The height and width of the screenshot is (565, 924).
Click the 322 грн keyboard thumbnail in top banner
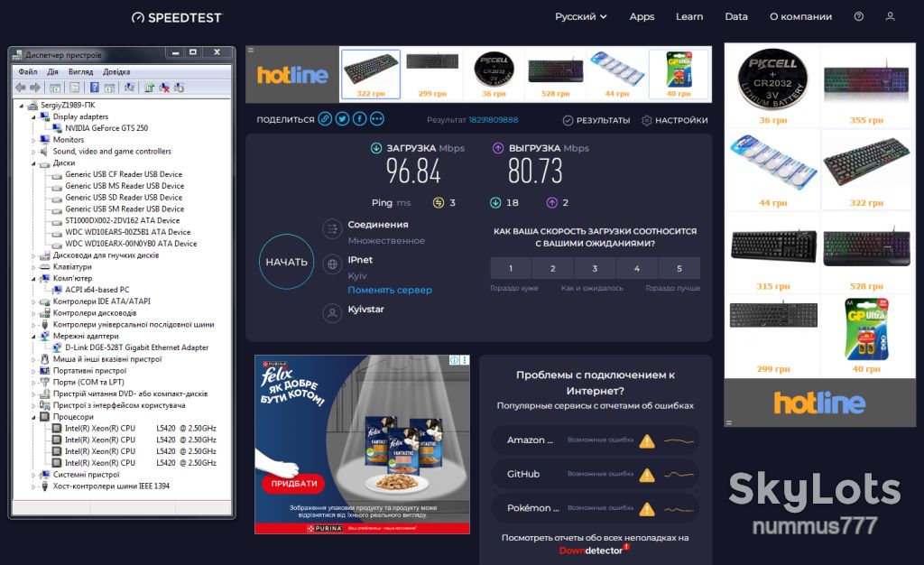pyautogui.click(x=371, y=74)
